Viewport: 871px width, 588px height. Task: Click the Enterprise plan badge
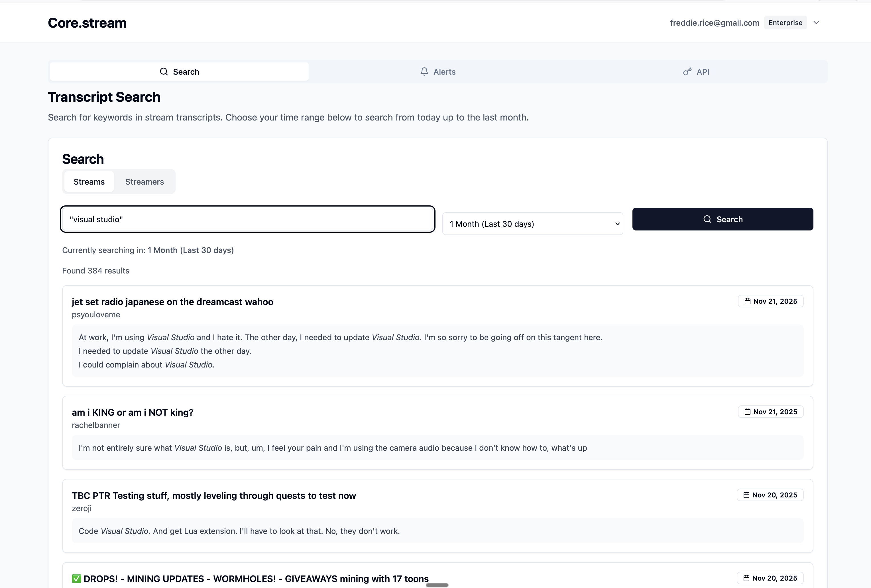point(785,23)
